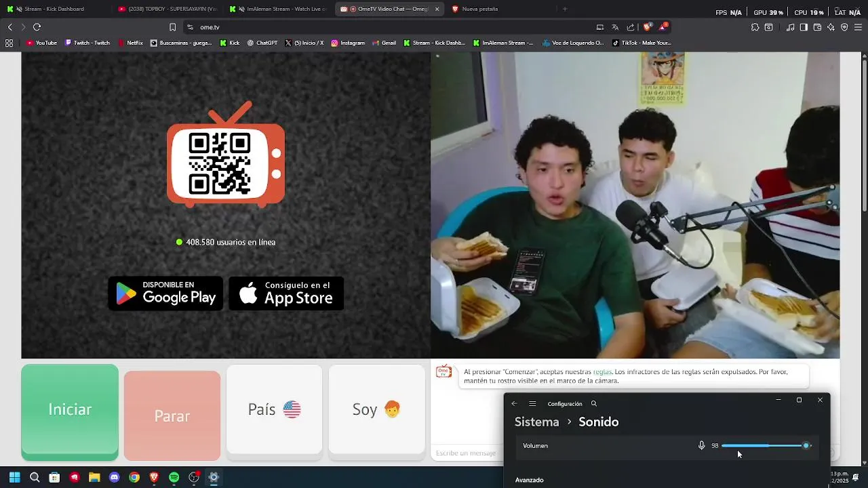The width and height of the screenshot is (868, 488).
Task: Click the Google Play download badge
Action: click(165, 293)
